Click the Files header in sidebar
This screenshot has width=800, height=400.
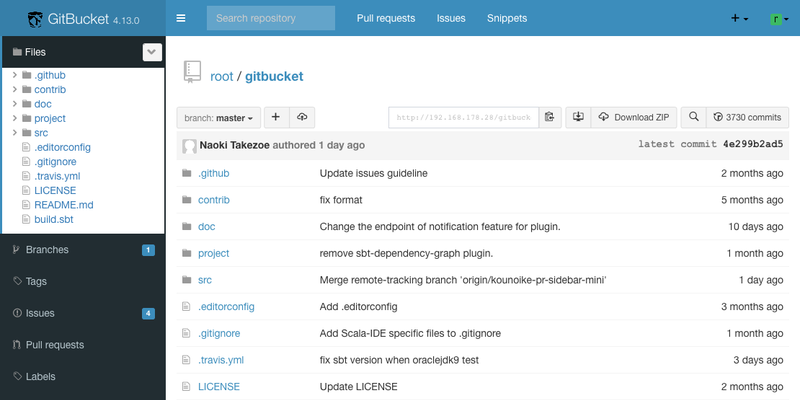pyautogui.click(x=35, y=52)
